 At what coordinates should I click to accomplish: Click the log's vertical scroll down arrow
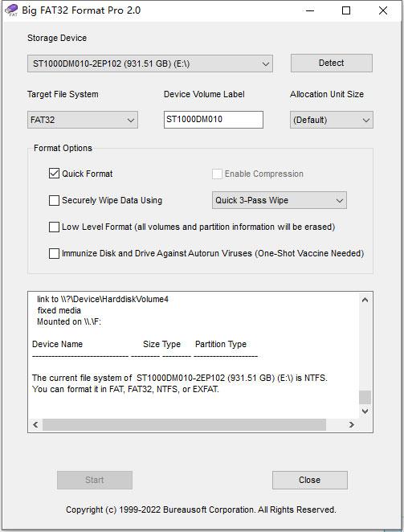pyautogui.click(x=365, y=411)
